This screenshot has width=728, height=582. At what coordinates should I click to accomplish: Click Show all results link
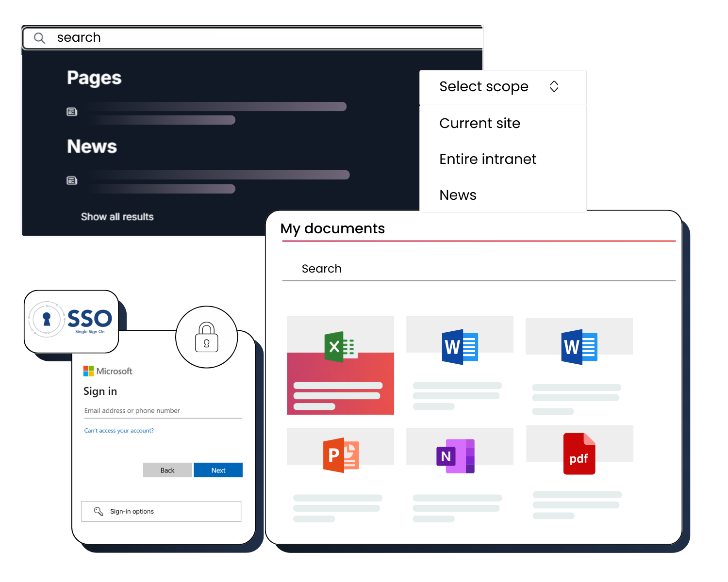point(117,217)
